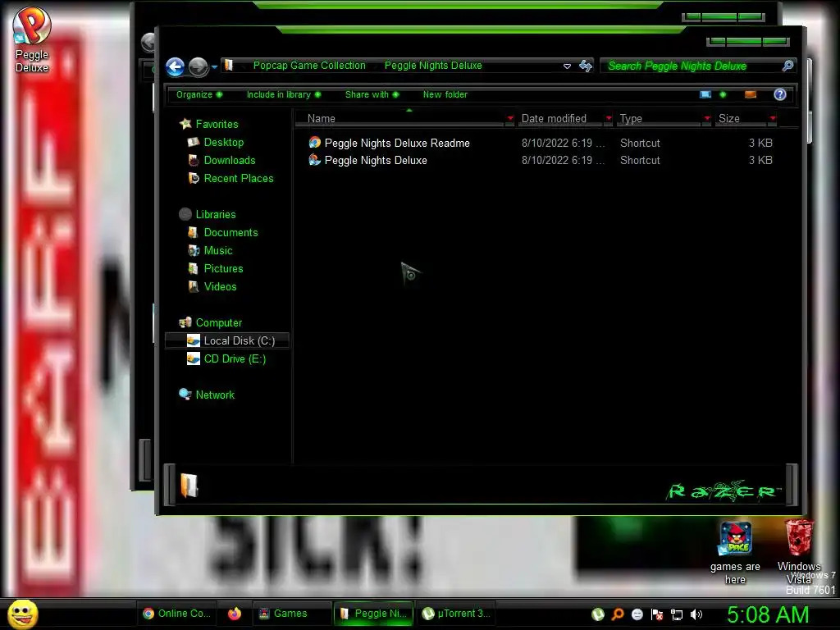Switch to Online Co... Chrome taskbar button
This screenshot has height=630, width=840.
coord(176,614)
